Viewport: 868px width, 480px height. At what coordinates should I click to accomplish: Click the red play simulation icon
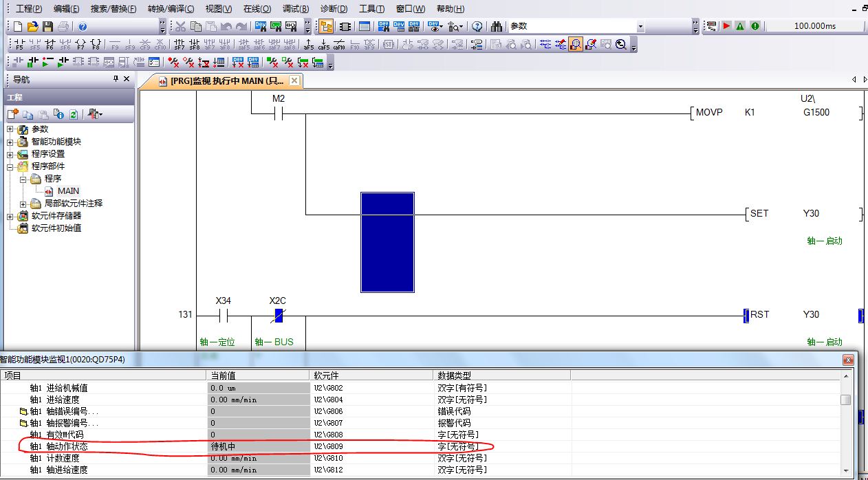pos(726,26)
